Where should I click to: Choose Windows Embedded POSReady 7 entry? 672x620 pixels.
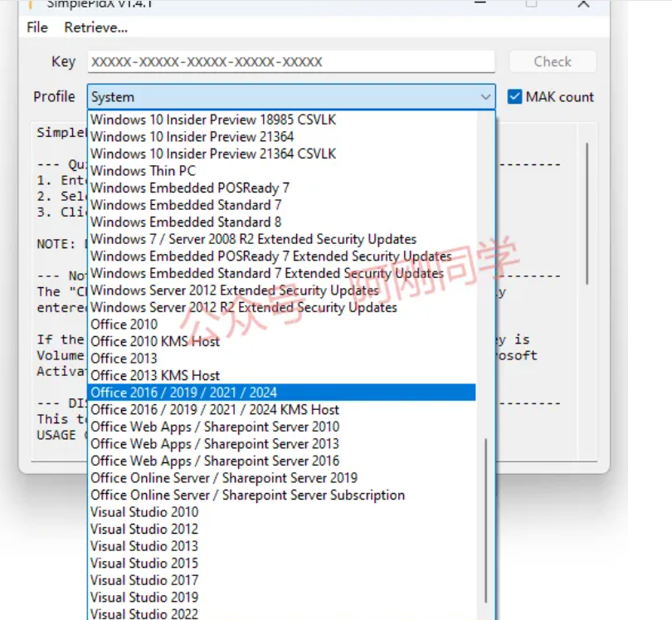point(282,188)
